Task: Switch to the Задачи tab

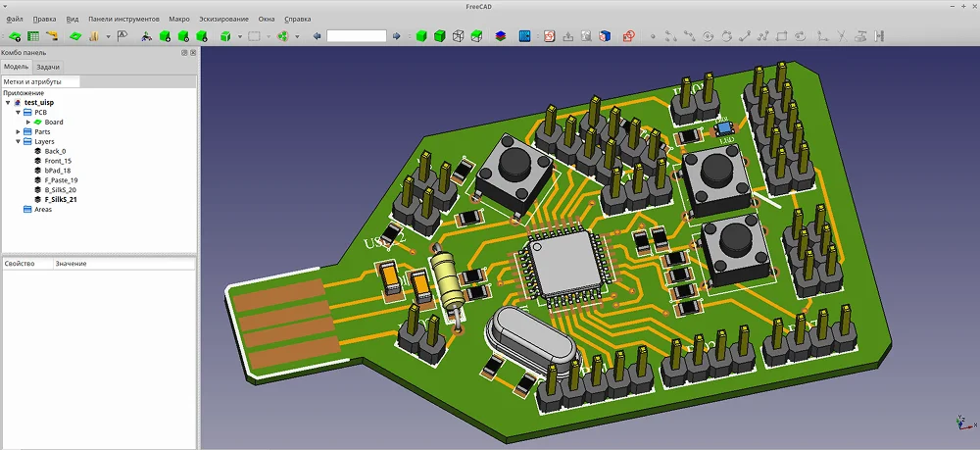Action: [x=48, y=67]
